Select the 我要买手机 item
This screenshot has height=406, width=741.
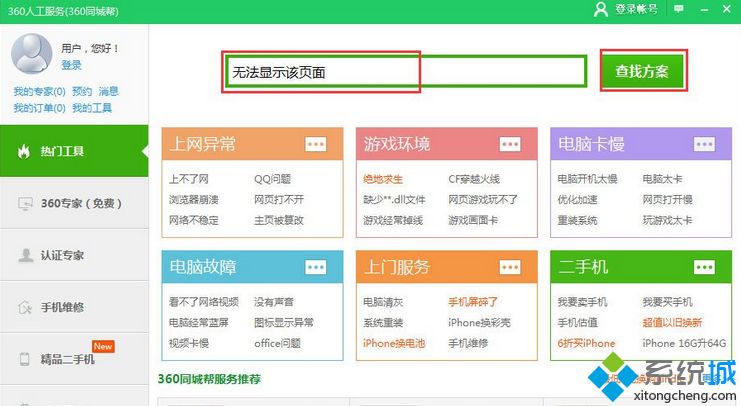click(x=667, y=302)
